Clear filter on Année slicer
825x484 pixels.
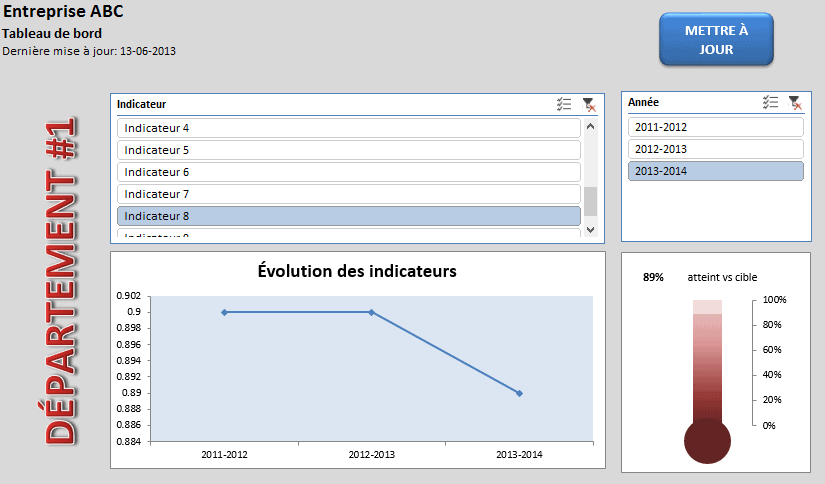click(795, 102)
